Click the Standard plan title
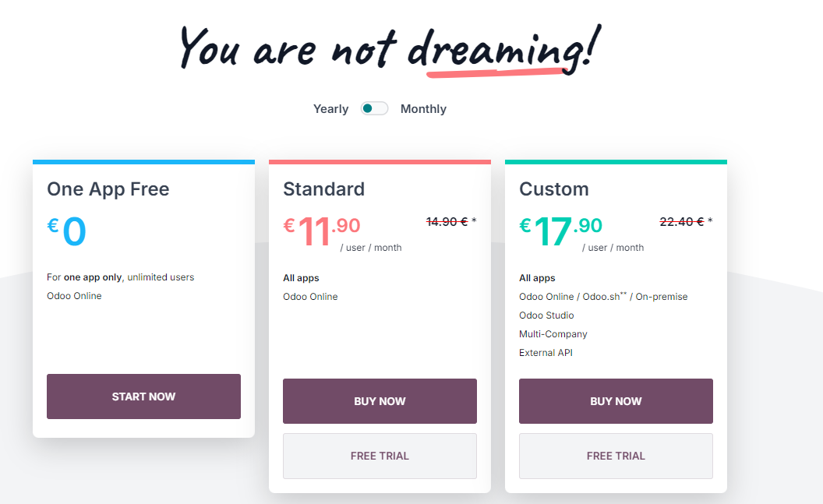Image resolution: width=823 pixels, height=504 pixels. point(323,189)
